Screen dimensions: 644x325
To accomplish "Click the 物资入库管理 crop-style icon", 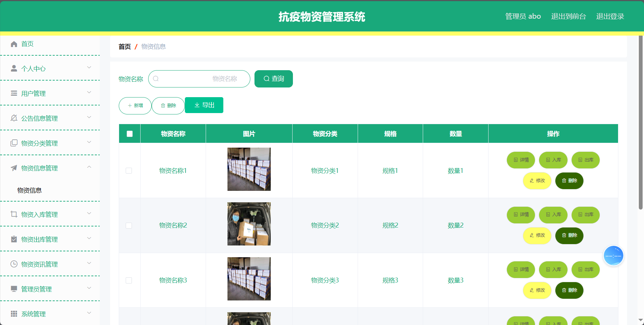I will pyautogui.click(x=14, y=214).
